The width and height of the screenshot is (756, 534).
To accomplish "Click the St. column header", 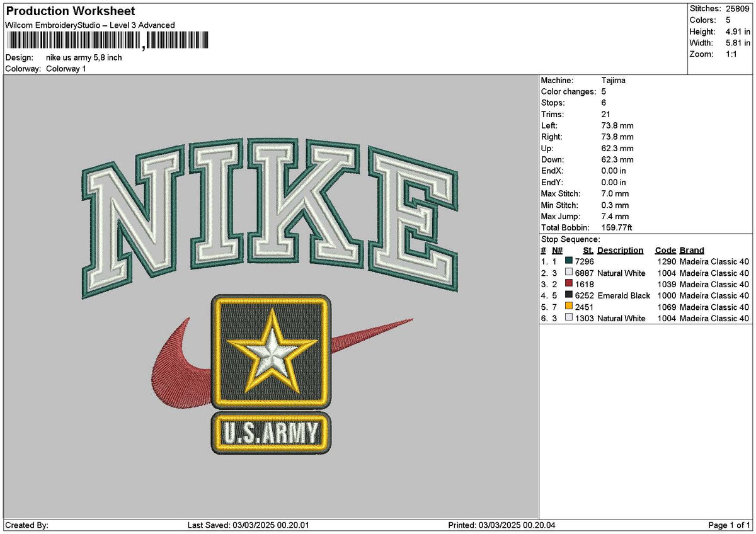I will 587,250.
